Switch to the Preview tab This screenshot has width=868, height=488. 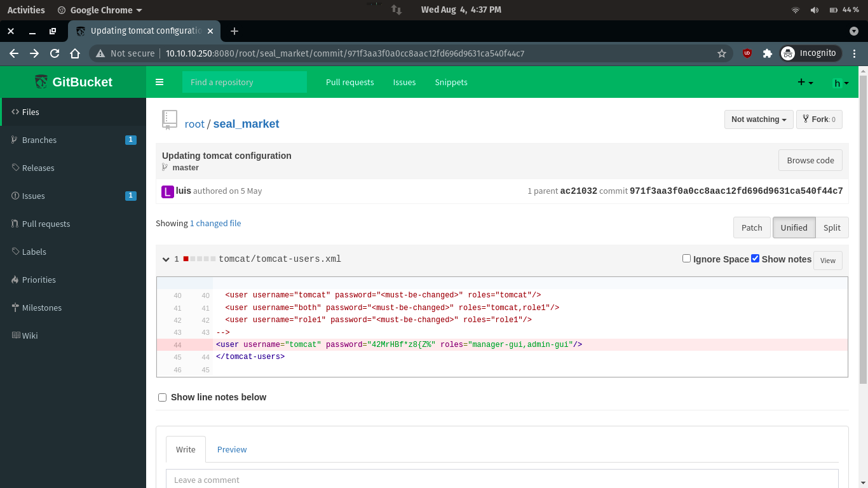(x=232, y=449)
